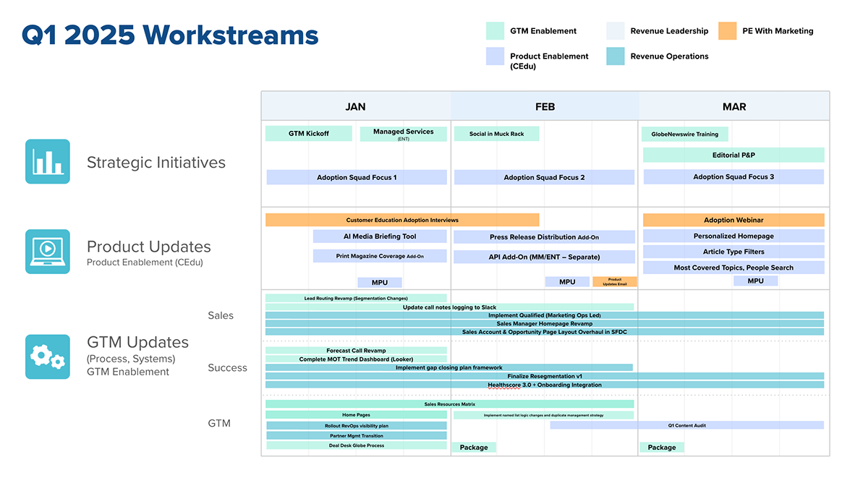The width and height of the screenshot is (868, 486).
Task: Click the Strategic Initiatives bar chart icon
Action: pos(48,162)
